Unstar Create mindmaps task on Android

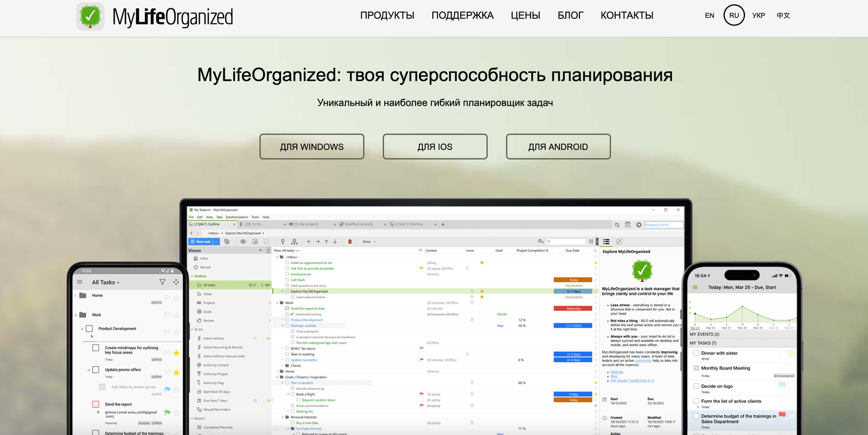pos(176,353)
